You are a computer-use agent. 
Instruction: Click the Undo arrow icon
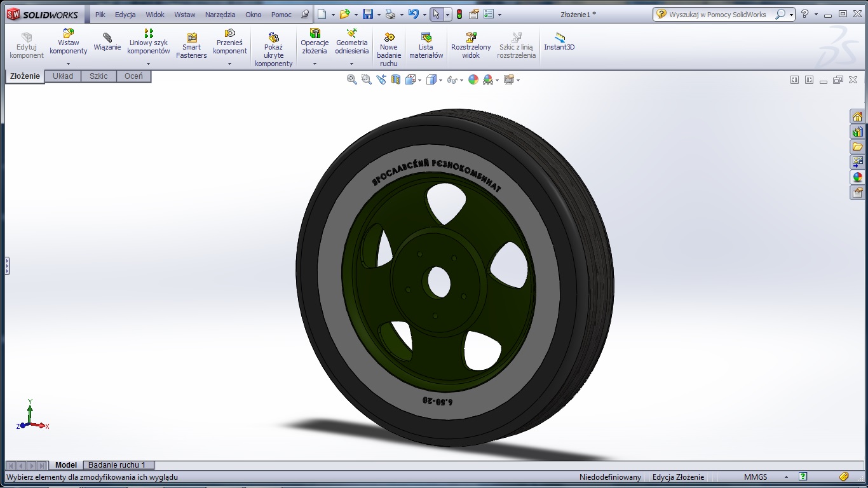coord(414,14)
